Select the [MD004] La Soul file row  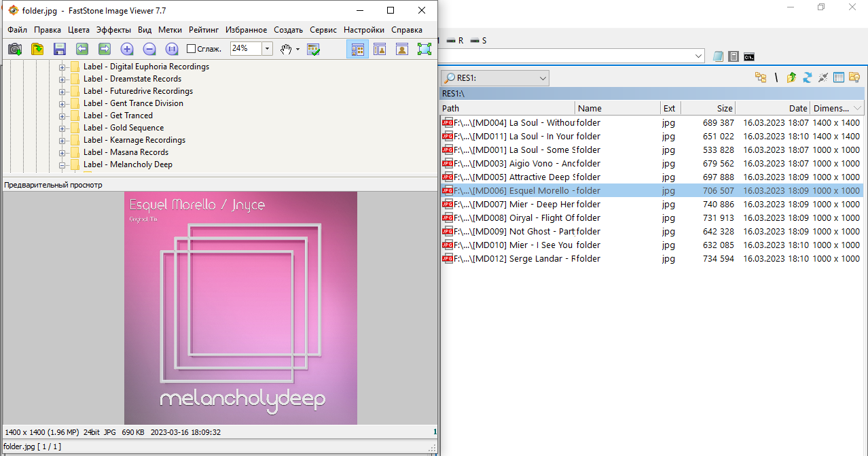tap(651, 123)
